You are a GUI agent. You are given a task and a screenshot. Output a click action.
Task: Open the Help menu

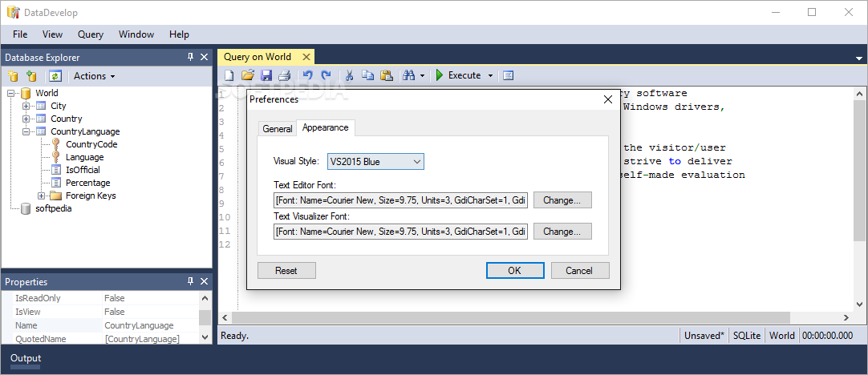pos(180,34)
